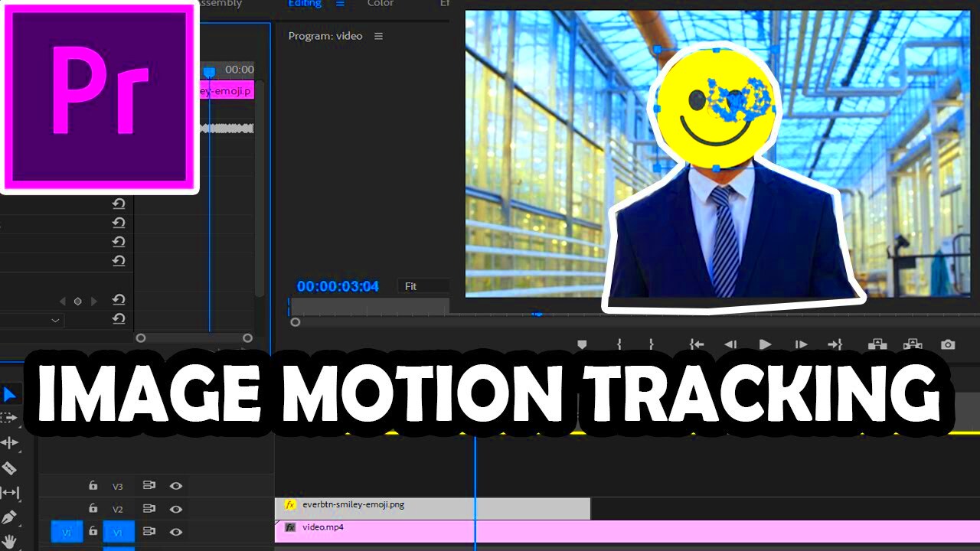980x551 pixels.
Task: Switch to the Assembly workspace tab
Action: pos(220,4)
